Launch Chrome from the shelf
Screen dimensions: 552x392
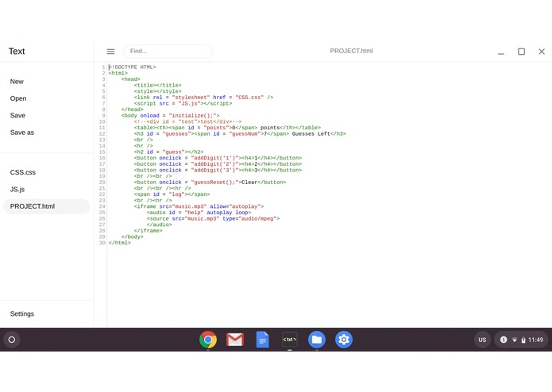point(208,340)
